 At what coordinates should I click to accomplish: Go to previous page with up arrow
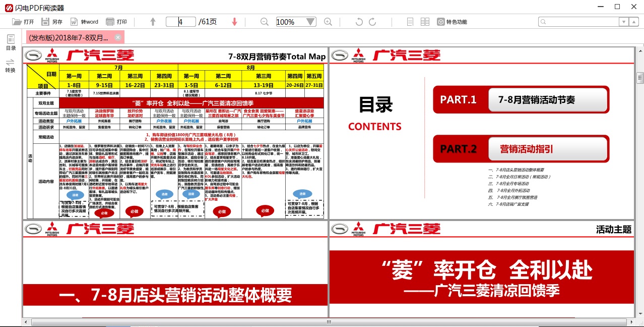pos(152,22)
